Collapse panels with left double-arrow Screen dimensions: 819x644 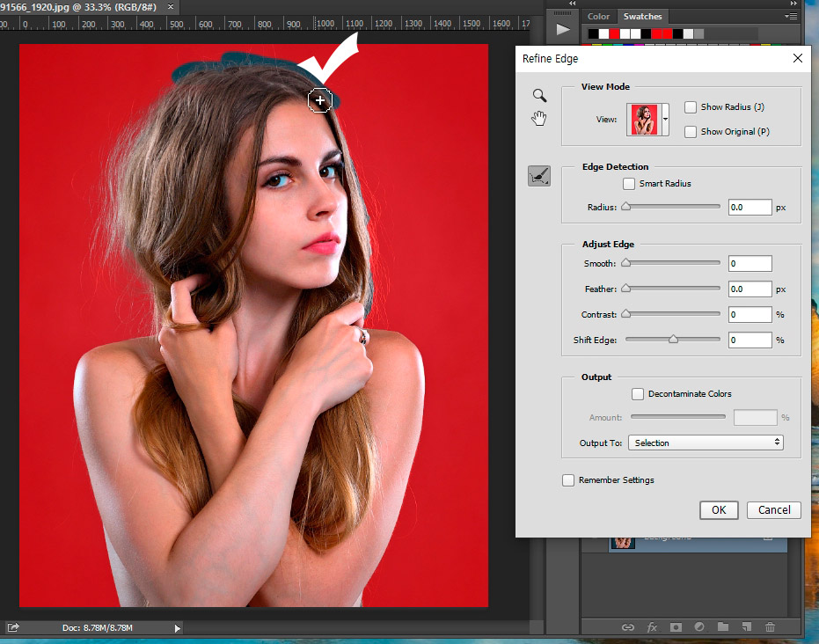[573, 4]
